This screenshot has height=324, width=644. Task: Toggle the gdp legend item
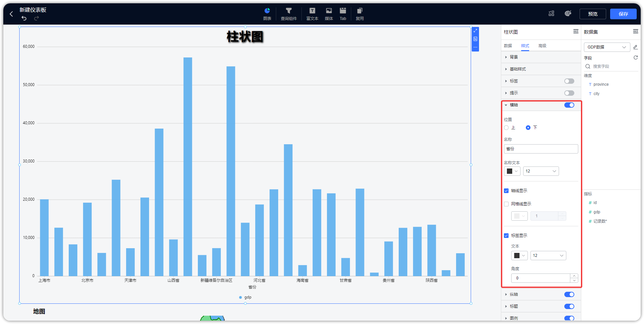tap(245, 297)
